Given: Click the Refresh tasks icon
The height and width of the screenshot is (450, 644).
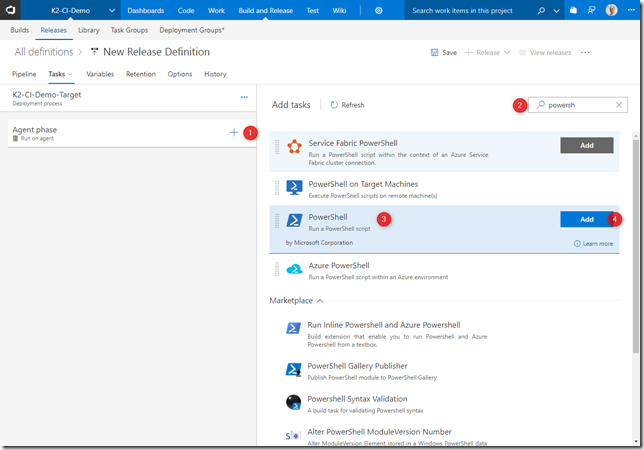Looking at the screenshot, I should coord(334,105).
